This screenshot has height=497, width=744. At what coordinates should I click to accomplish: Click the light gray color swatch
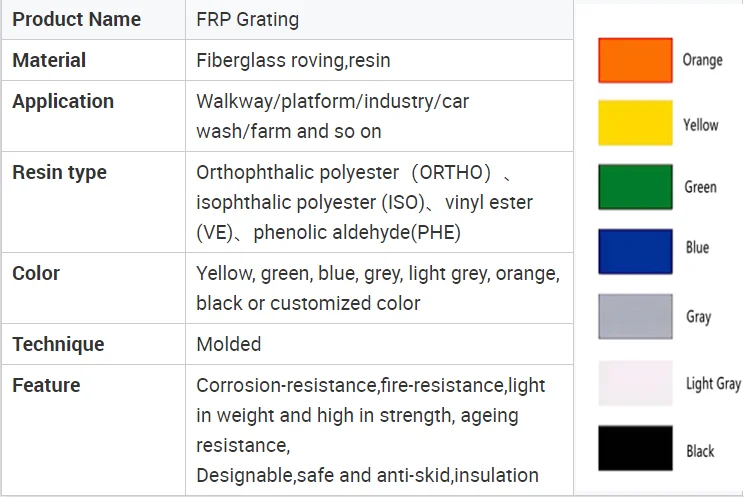tap(635, 383)
